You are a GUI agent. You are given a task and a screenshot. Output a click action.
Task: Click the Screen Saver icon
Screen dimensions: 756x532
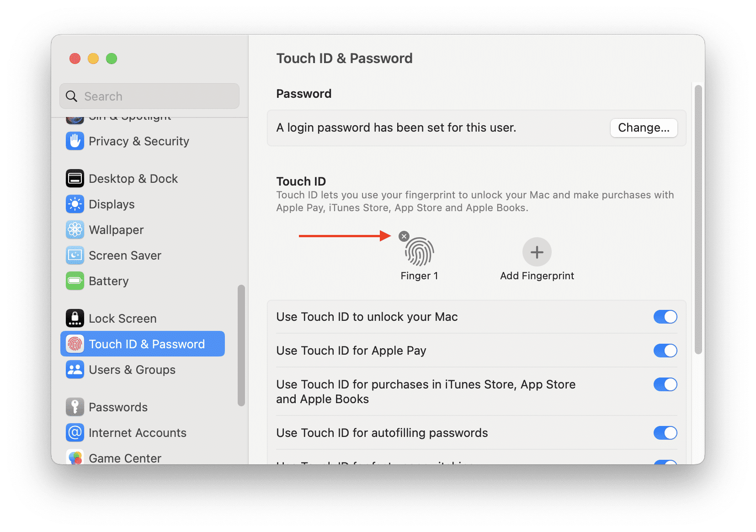(x=75, y=255)
